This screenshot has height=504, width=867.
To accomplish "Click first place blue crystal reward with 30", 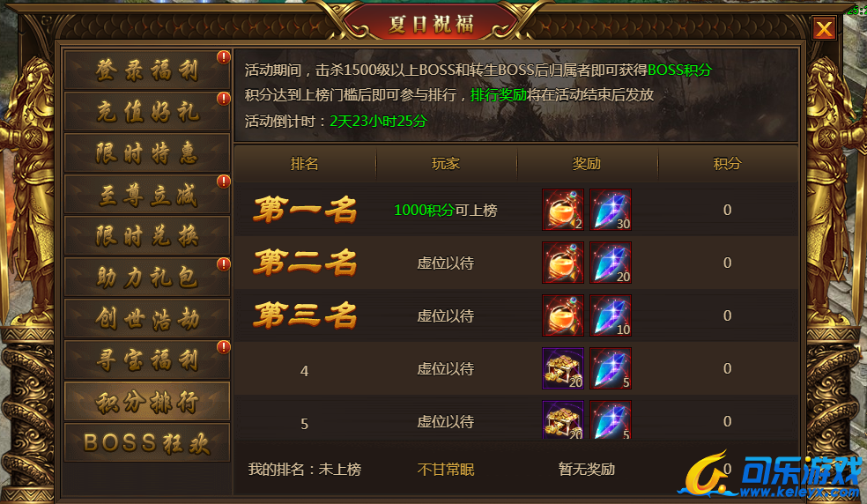I will click(611, 210).
